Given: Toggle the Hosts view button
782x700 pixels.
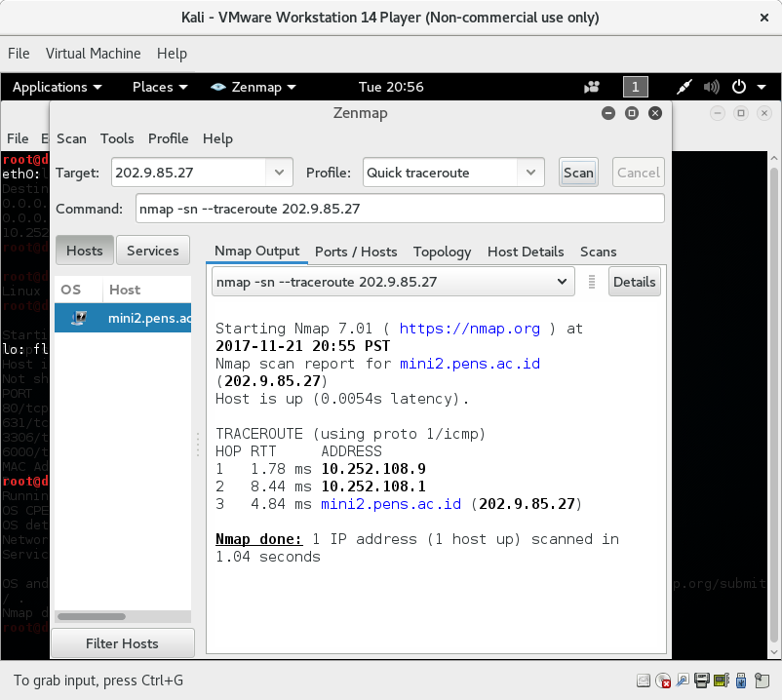Looking at the screenshot, I should tap(84, 251).
